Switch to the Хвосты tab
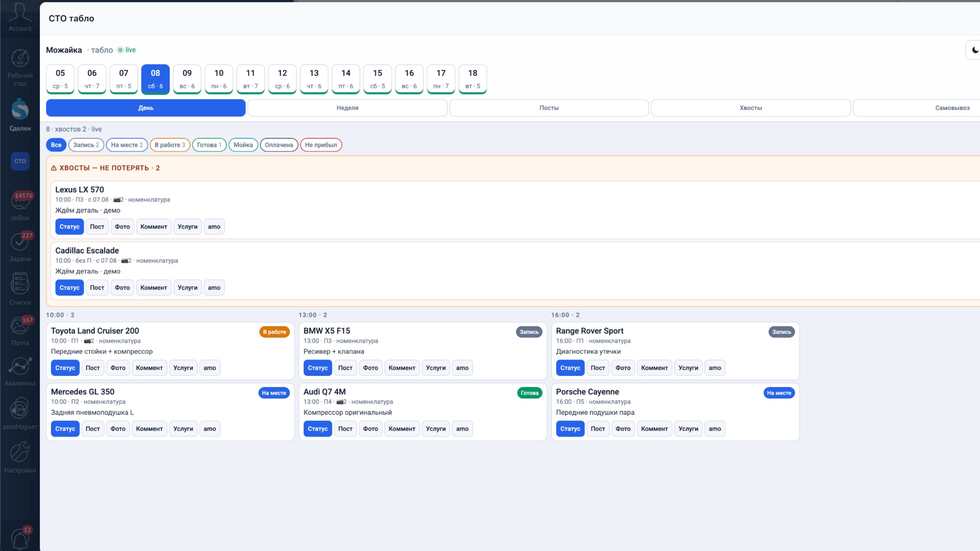This screenshot has height=551, width=980. [751, 108]
